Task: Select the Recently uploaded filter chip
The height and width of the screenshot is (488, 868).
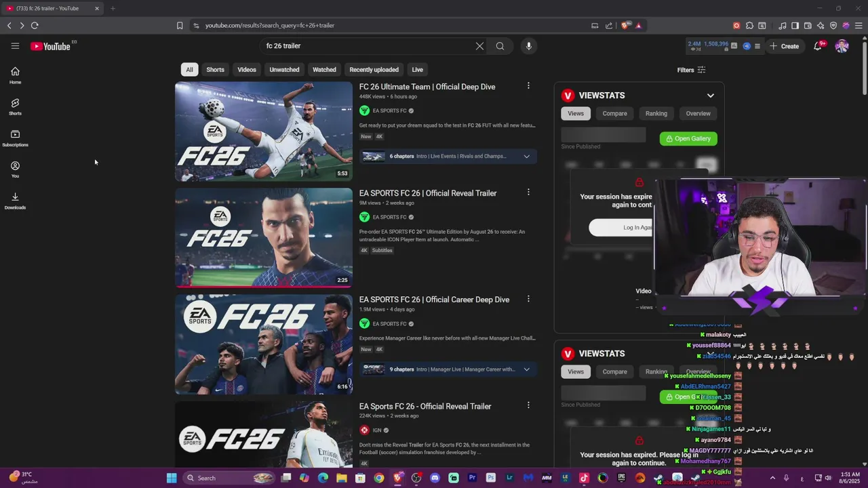Action: [374, 70]
